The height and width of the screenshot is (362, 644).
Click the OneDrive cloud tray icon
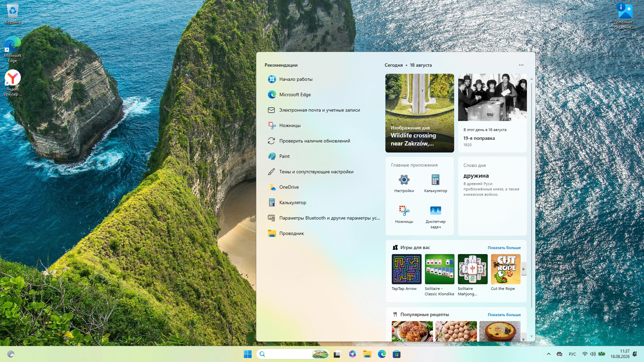pos(559,354)
